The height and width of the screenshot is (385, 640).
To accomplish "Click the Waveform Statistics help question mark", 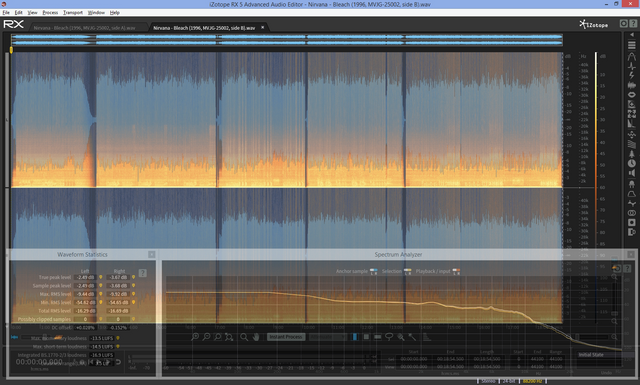I will (142, 273).
